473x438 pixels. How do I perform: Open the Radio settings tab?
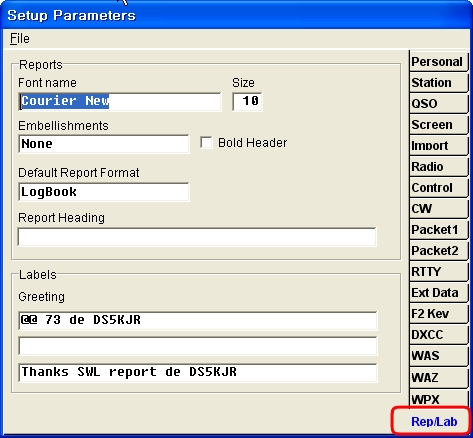click(439, 167)
